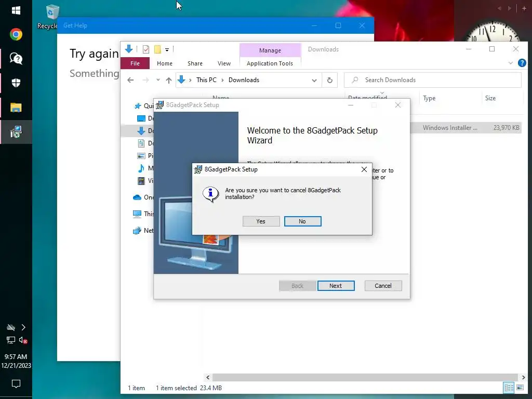The image size is (532, 399).
Task: Open the clock and date flyout
Action: coord(16,361)
